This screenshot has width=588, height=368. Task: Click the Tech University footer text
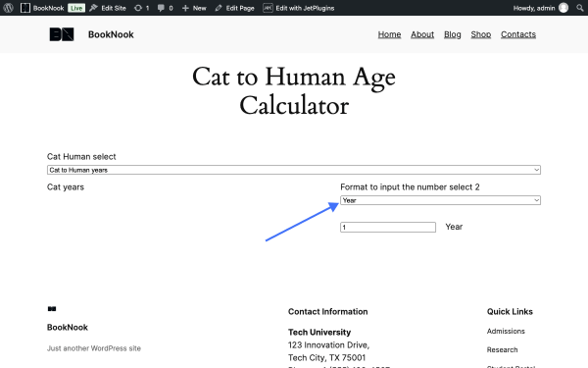click(x=319, y=332)
